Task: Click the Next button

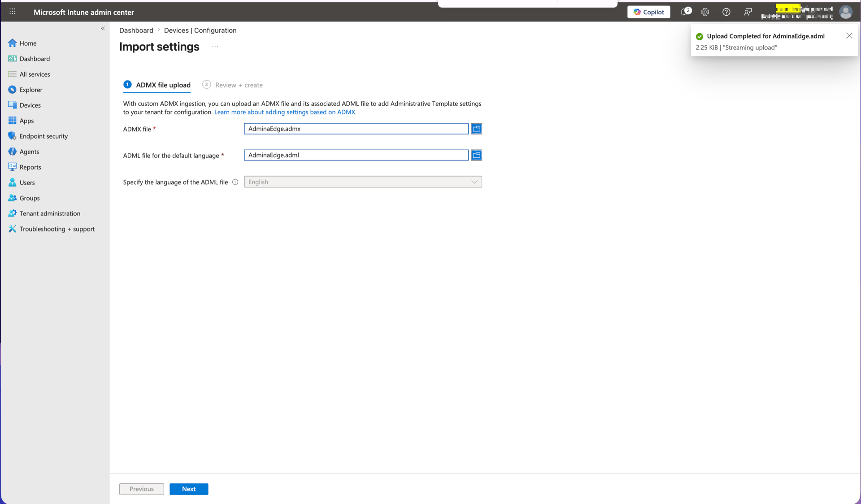Action: click(x=189, y=489)
